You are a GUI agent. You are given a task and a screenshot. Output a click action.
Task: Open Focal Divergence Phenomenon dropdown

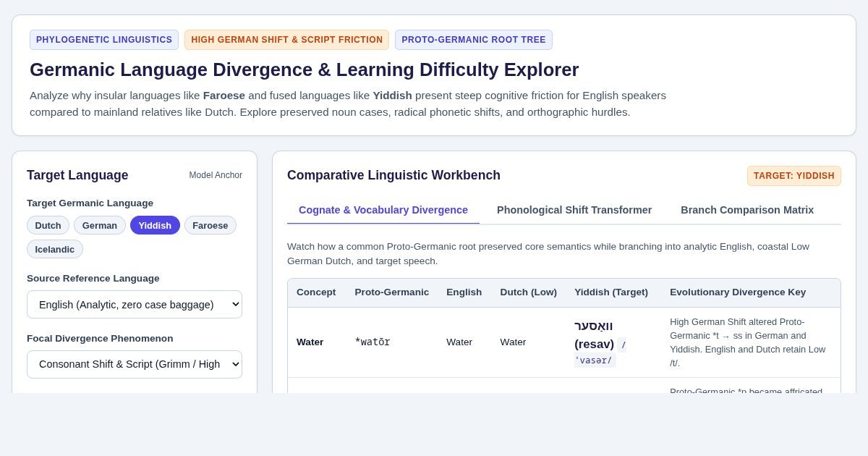(135, 364)
